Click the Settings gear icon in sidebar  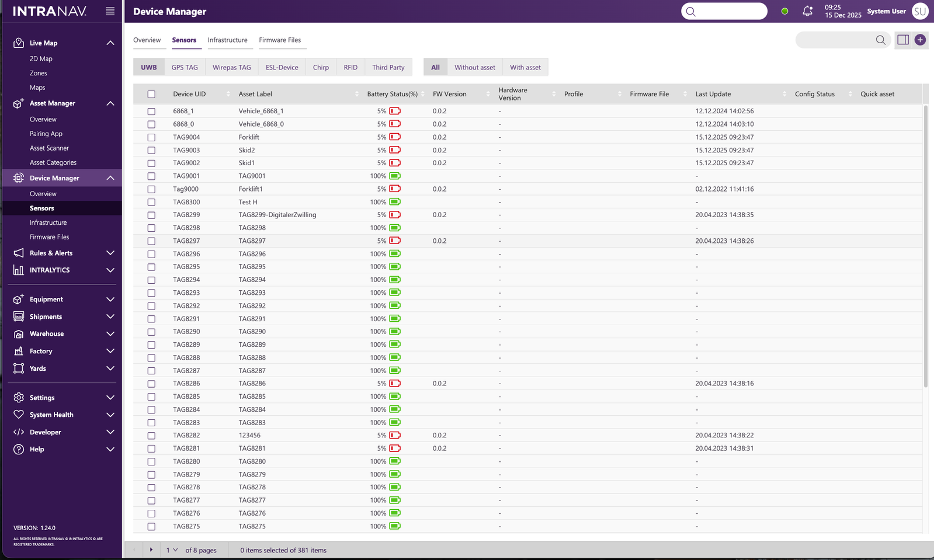[x=19, y=398]
